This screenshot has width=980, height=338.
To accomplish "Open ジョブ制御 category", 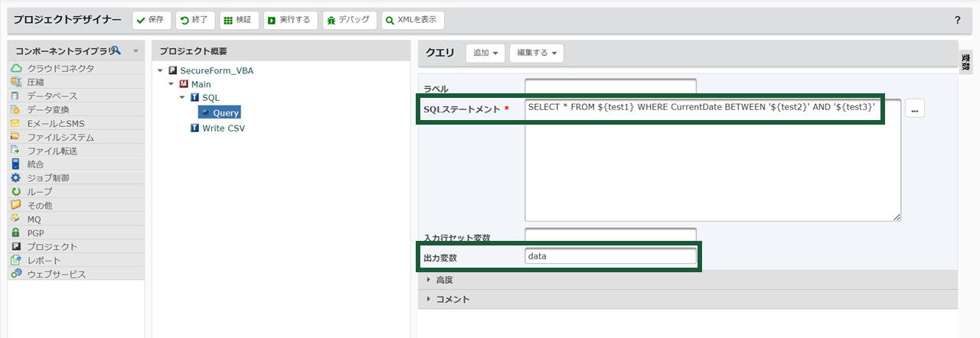I will [x=76, y=177].
